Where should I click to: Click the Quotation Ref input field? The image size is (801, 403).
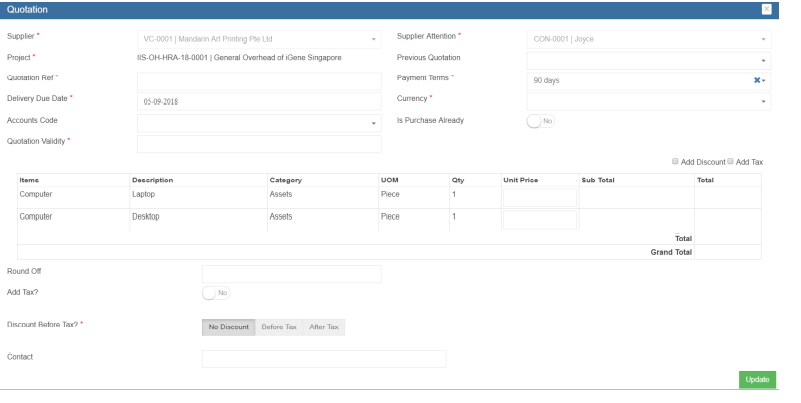259,81
